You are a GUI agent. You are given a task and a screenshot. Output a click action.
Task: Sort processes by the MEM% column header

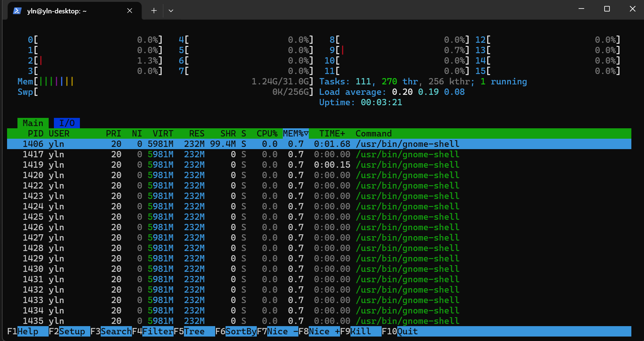coord(295,133)
